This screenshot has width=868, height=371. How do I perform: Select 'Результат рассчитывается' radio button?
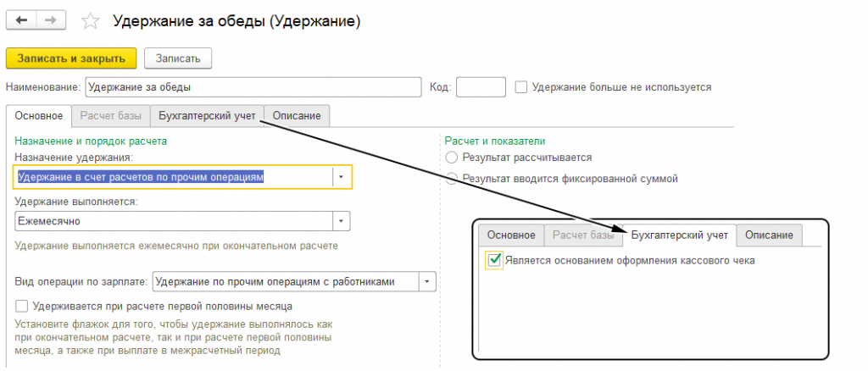pos(451,158)
